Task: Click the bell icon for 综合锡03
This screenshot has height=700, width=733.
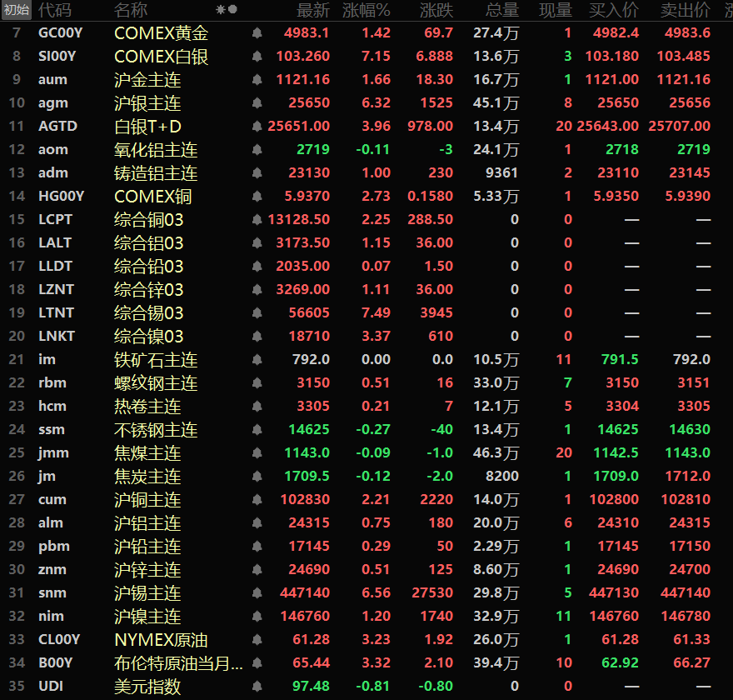Action: pyautogui.click(x=257, y=313)
